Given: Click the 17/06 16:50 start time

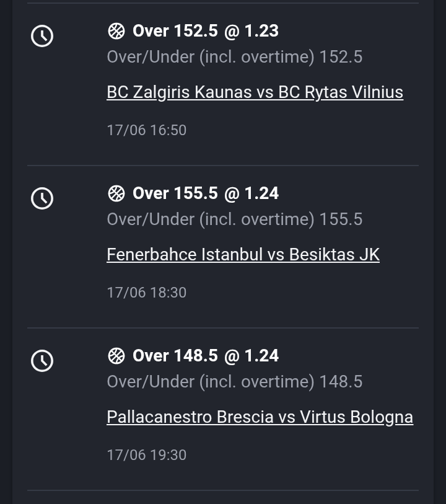Looking at the screenshot, I should [x=147, y=130].
